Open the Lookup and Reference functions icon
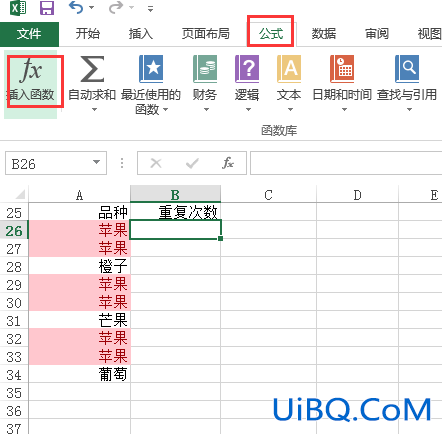Image resolution: width=442 pixels, height=434 pixels. pyautogui.click(x=407, y=69)
